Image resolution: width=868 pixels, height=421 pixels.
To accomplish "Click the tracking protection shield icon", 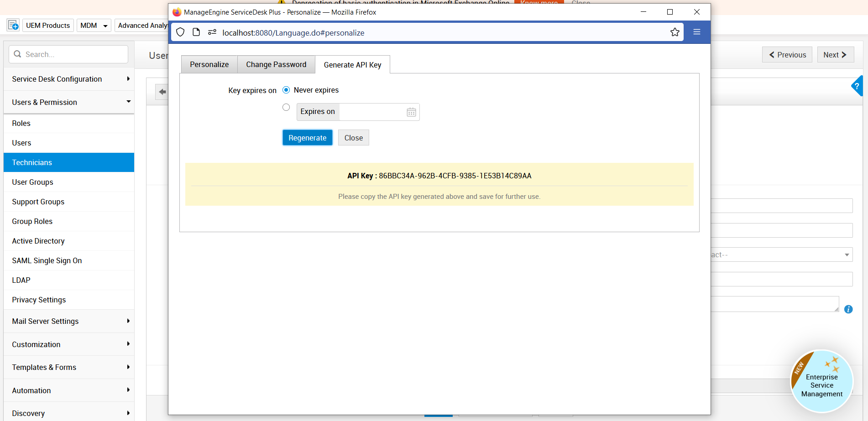I will pos(180,32).
